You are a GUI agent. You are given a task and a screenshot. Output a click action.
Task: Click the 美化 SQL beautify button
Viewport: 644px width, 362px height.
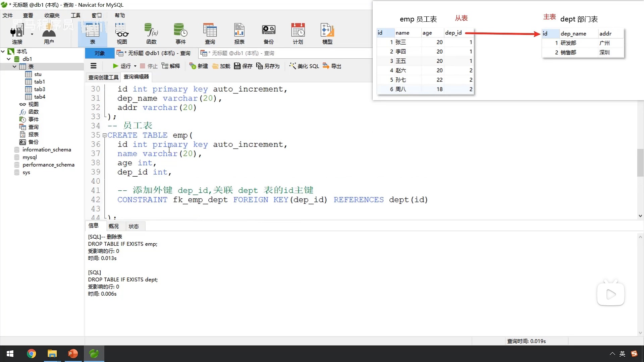click(x=304, y=66)
